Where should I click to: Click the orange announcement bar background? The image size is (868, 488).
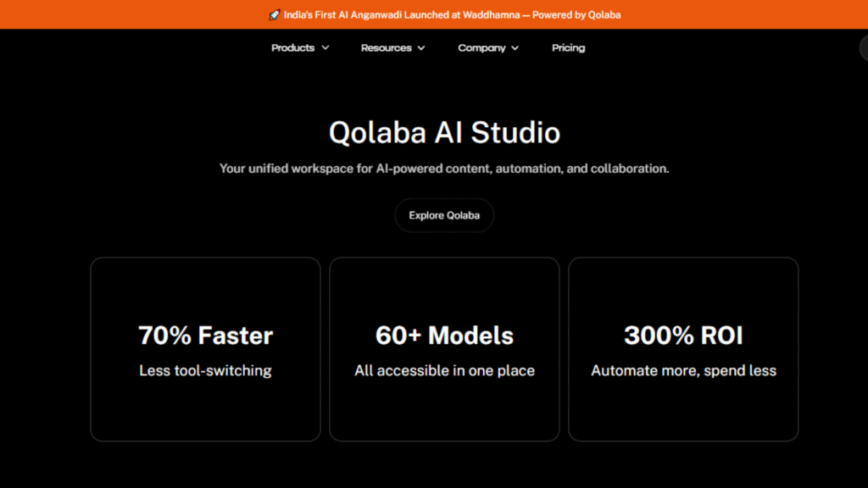[x=127, y=15]
